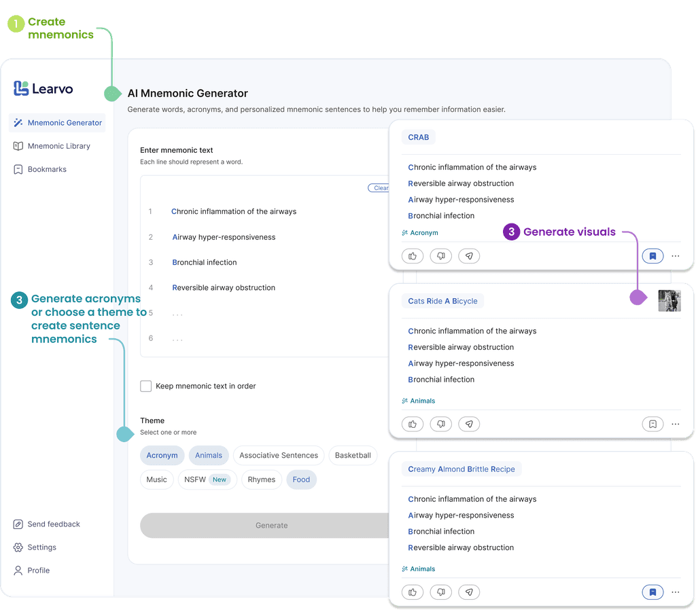
Task: Click the thumbs down icon on CRAB card
Action: tap(440, 256)
